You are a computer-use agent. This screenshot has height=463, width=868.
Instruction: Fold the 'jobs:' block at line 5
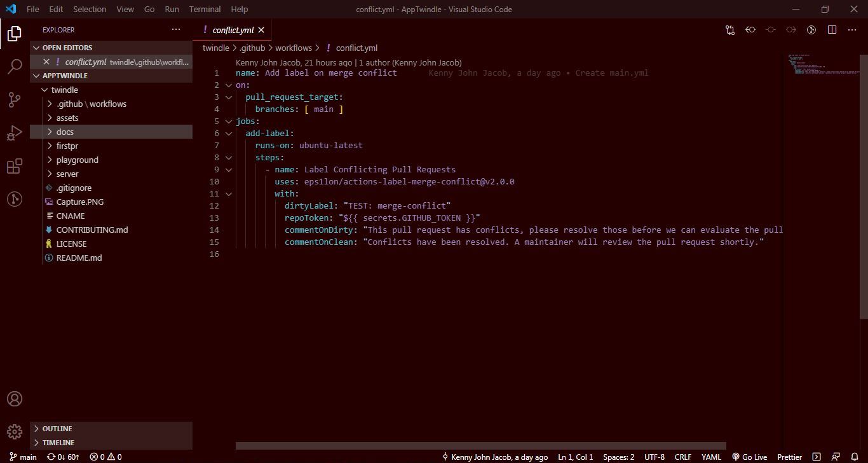[x=228, y=121]
